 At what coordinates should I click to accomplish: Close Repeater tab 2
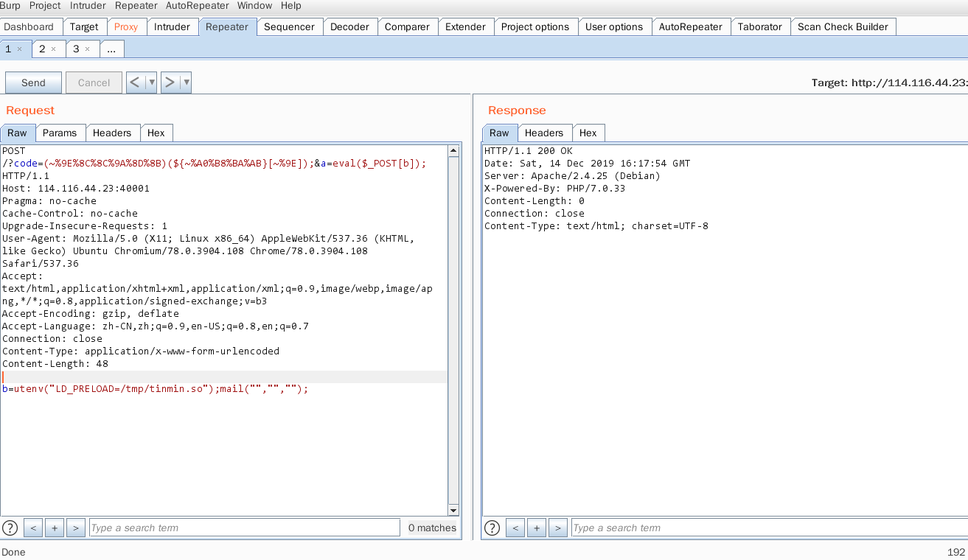(53, 49)
